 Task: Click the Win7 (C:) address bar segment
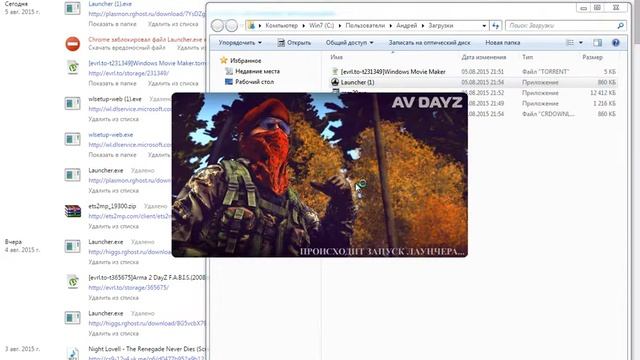point(321,25)
